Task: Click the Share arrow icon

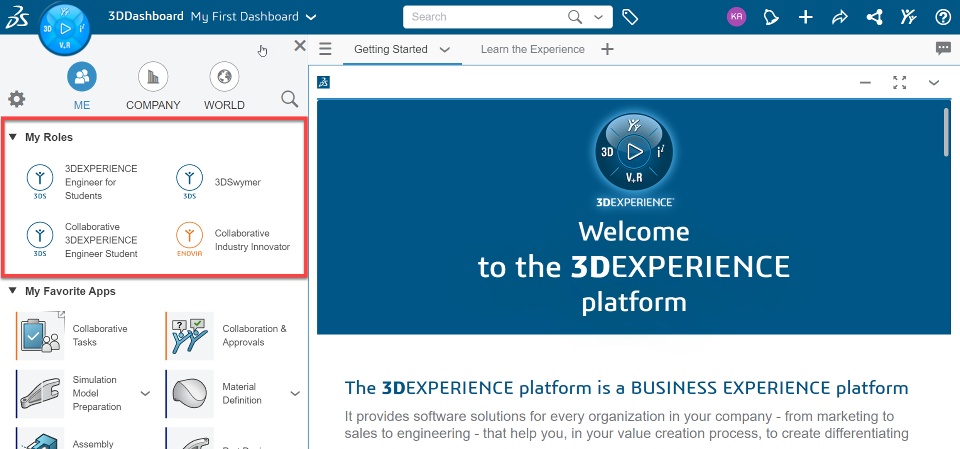Action: [x=839, y=17]
